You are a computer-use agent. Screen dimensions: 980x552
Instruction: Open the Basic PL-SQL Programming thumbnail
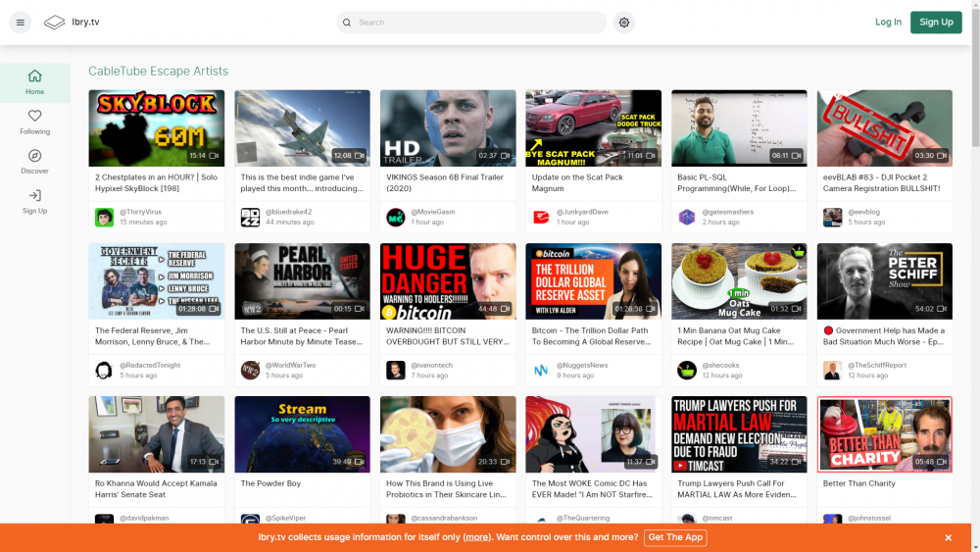739,128
